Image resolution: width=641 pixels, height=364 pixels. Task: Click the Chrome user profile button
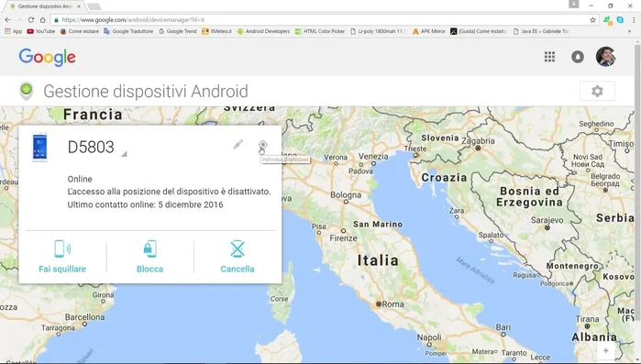(573, 4)
